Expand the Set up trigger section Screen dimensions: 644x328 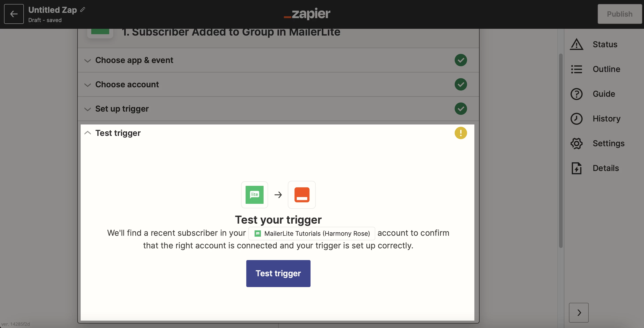87,109
